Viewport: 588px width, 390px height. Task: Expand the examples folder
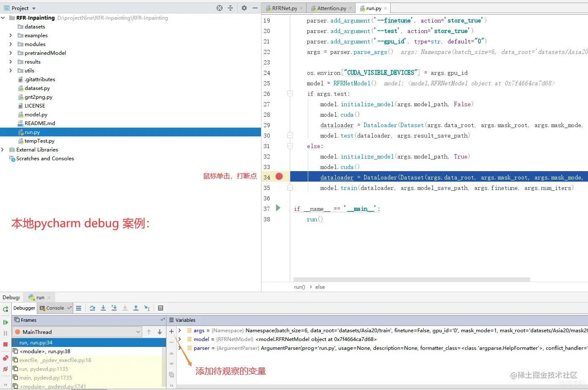(10, 36)
